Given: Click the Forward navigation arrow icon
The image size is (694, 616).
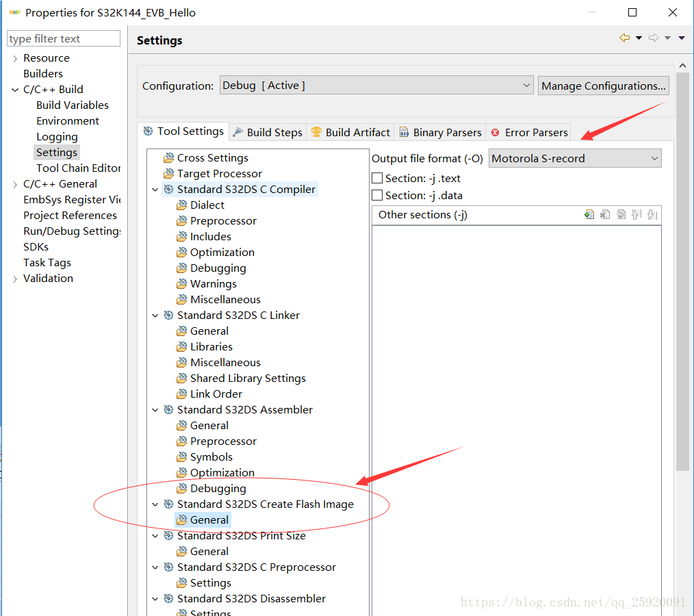Looking at the screenshot, I should (654, 38).
